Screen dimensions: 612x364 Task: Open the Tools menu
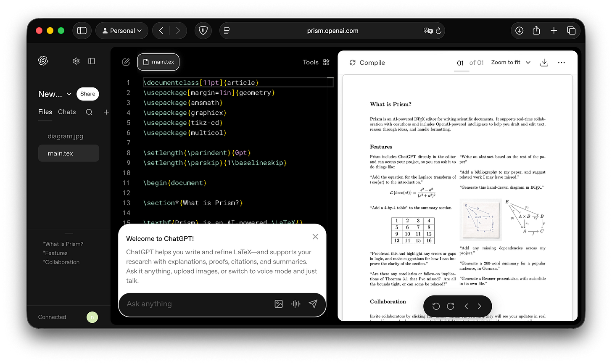coord(311,62)
